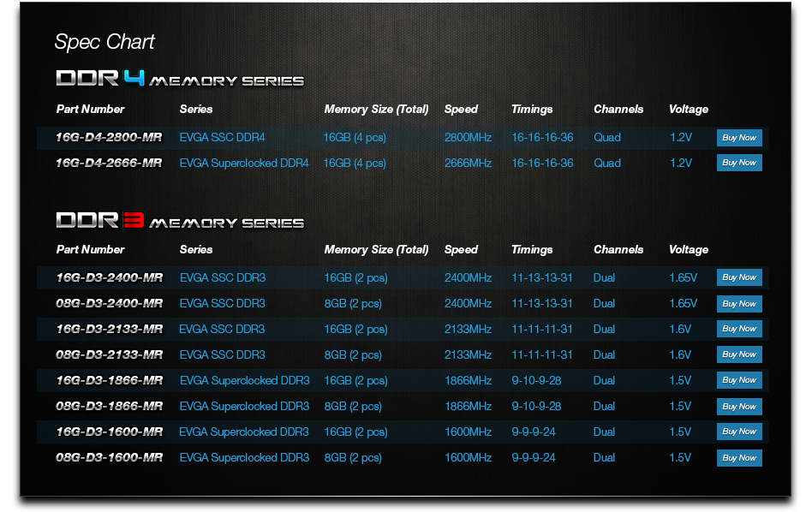812x512 pixels.
Task: Open EVGA Superclocked DDR3 link for 16G-D3-1600-MR
Action: tap(244, 432)
